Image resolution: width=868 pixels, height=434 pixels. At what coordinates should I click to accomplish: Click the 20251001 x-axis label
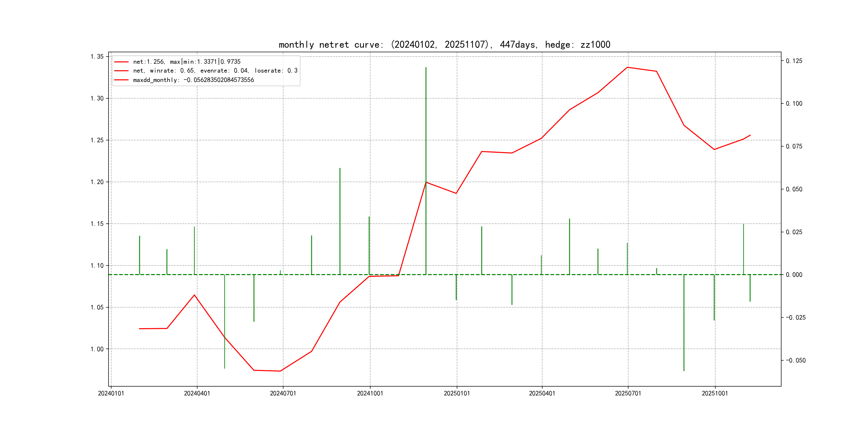715,393
